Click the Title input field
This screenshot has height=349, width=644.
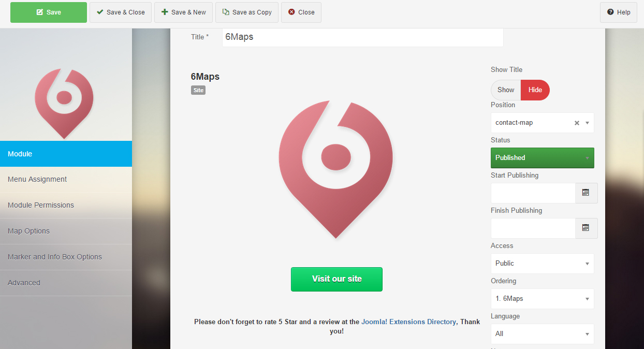(x=362, y=37)
